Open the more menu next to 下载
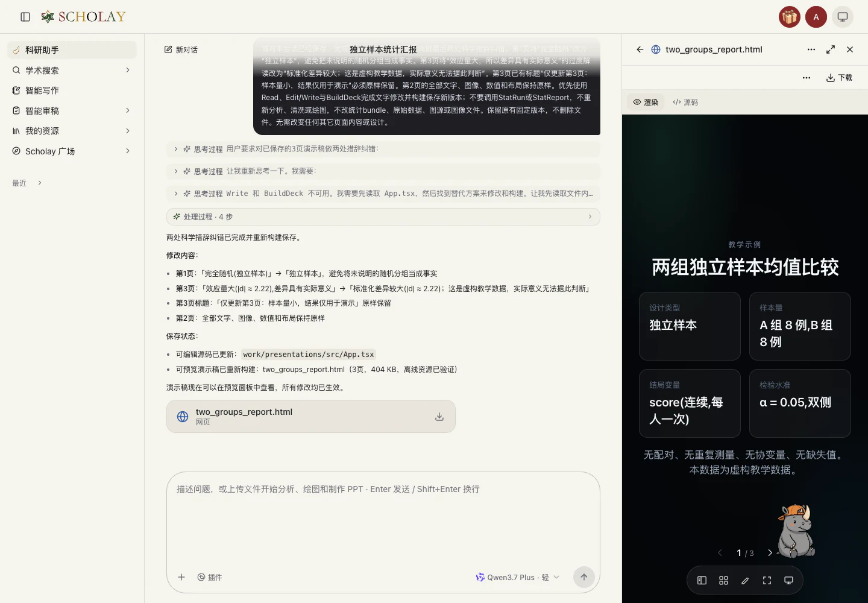 click(x=807, y=78)
